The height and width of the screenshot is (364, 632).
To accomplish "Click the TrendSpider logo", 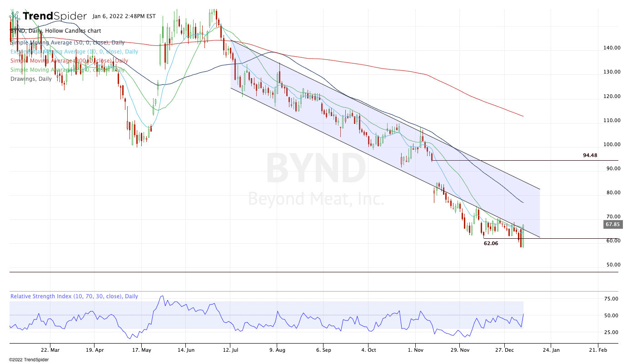I will pos(48,16).
